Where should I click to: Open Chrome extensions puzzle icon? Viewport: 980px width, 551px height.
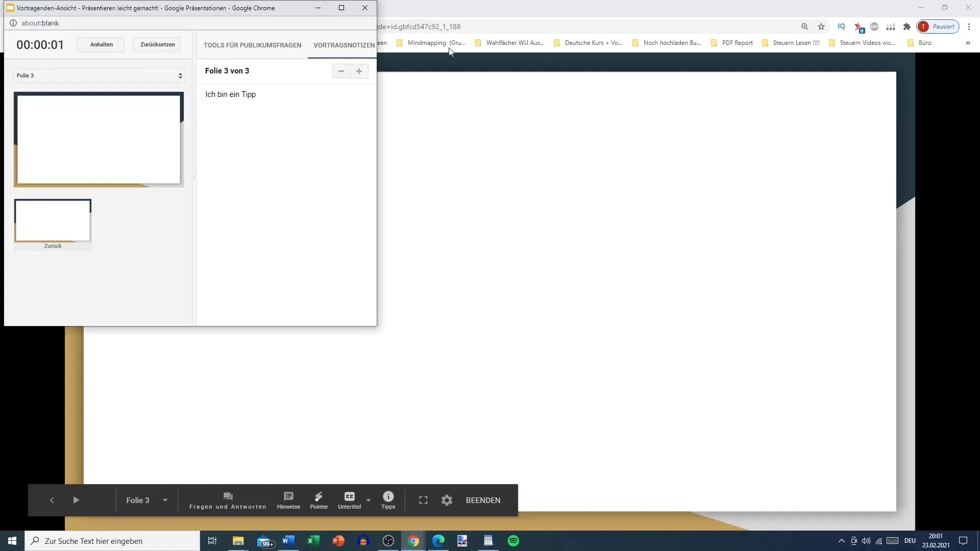(x=907, y=27)
